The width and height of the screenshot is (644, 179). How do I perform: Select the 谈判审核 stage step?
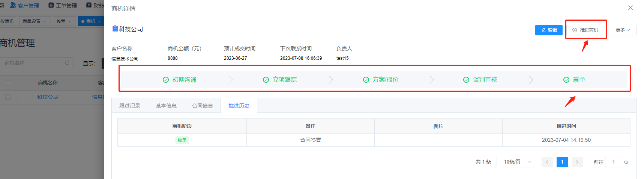[480, 80]
